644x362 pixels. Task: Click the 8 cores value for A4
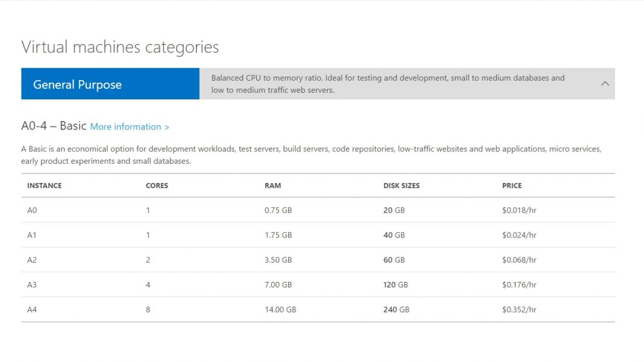point(148,310)
